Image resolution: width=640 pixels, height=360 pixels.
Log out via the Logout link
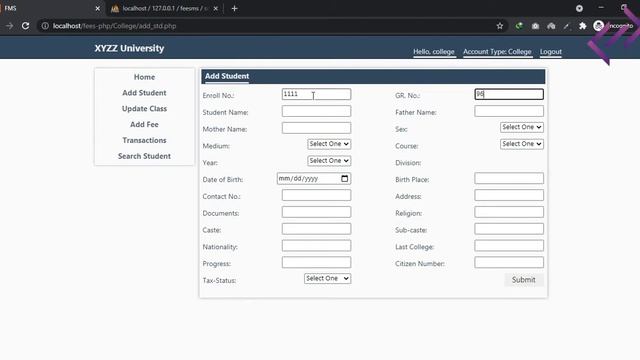551,52
